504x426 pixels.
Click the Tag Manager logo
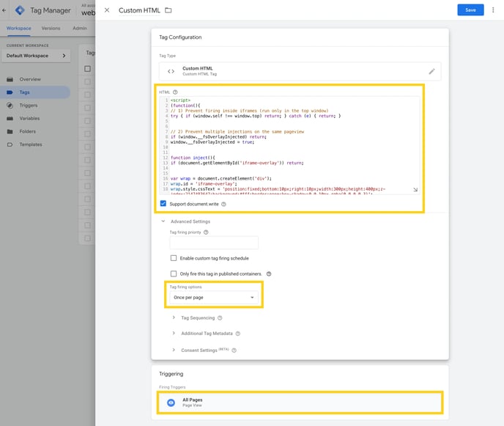tap(20, 10)
